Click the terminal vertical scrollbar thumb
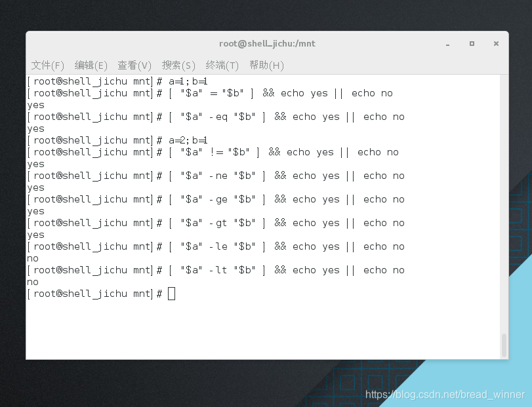This screenshot has height=407, width=532. (504, 345)
